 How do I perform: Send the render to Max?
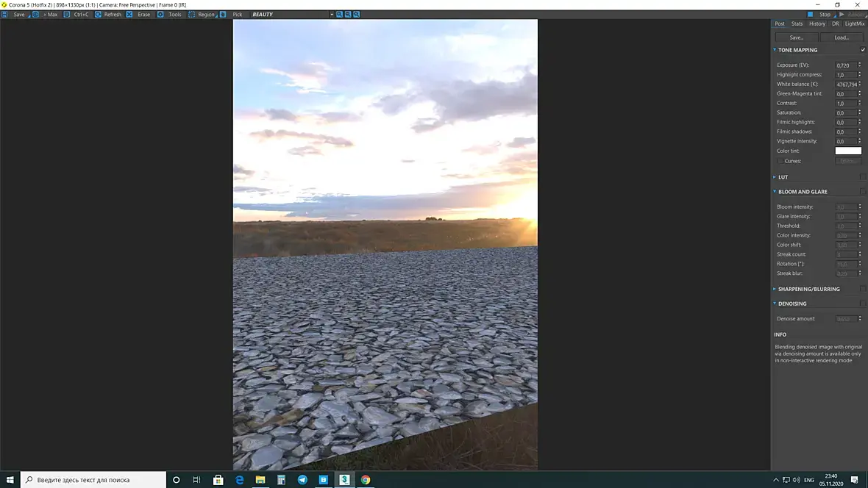(46, 15)
